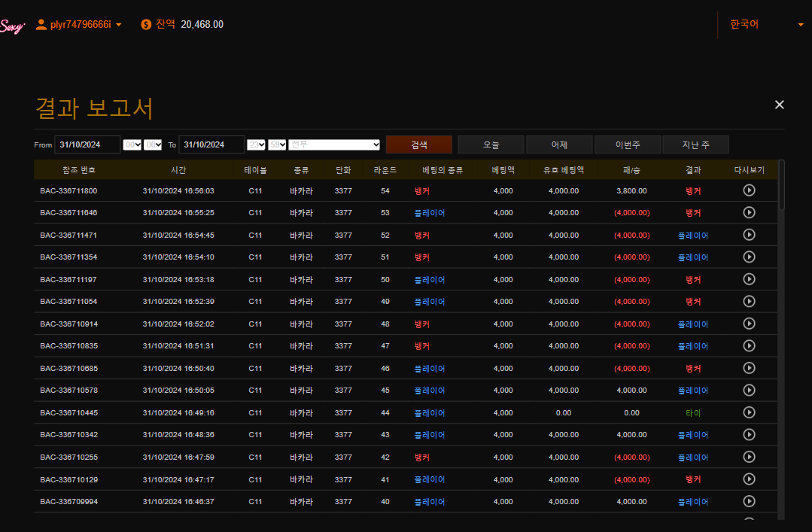Close the results report with X

tap(780, 105)
